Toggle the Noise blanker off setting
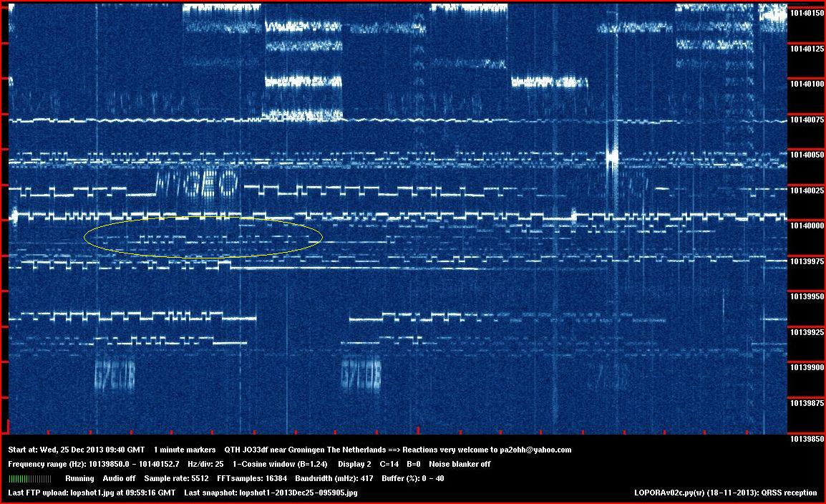Viewport: 826px width, 504px height. point(460,464)
